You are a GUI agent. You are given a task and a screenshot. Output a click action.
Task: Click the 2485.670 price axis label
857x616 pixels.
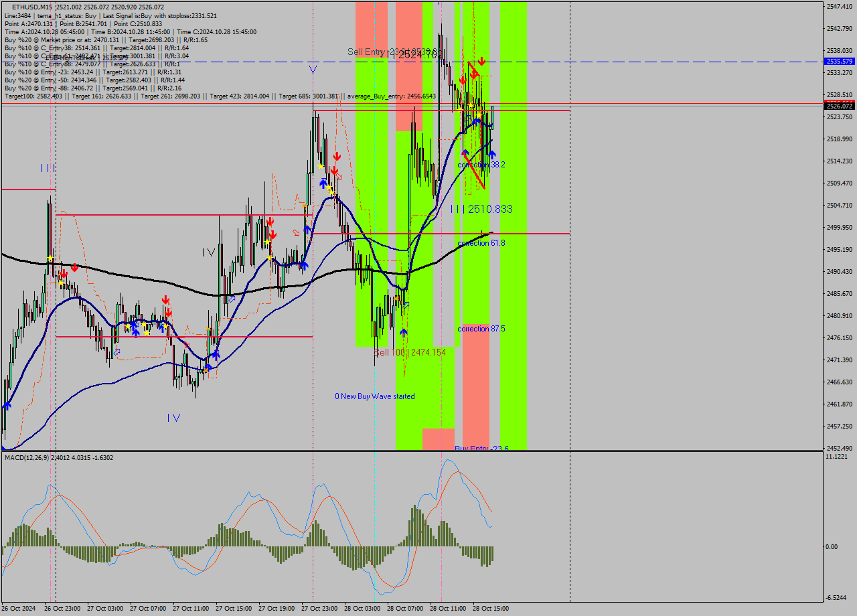(840, 293)
